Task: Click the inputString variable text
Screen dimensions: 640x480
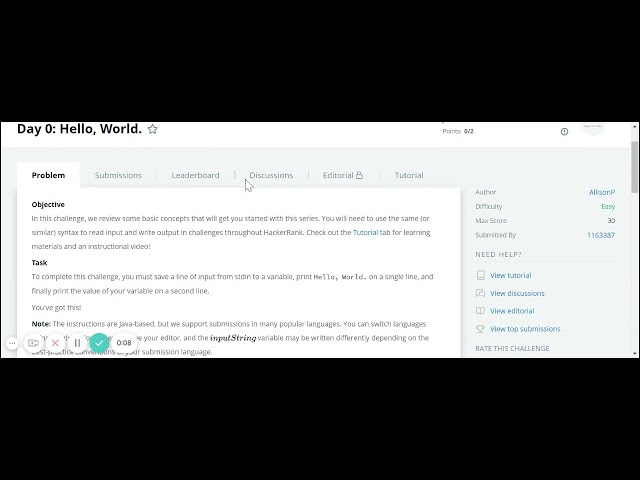Action: (233, 338)
